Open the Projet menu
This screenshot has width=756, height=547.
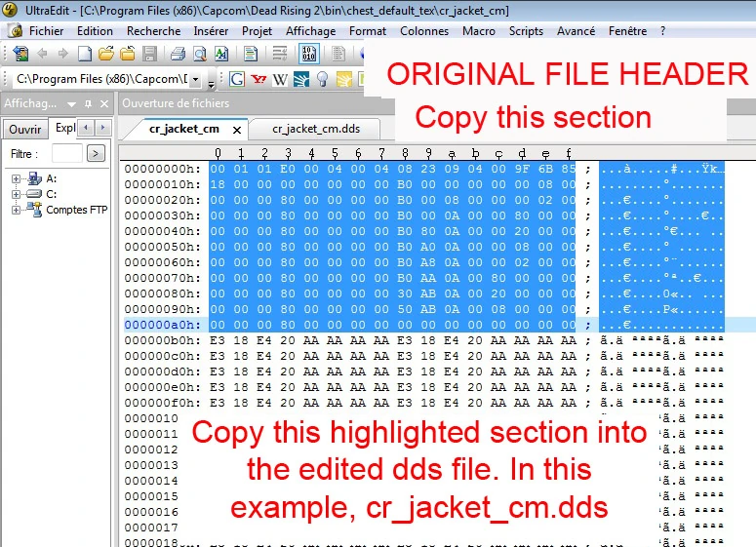tap(257, 31)
